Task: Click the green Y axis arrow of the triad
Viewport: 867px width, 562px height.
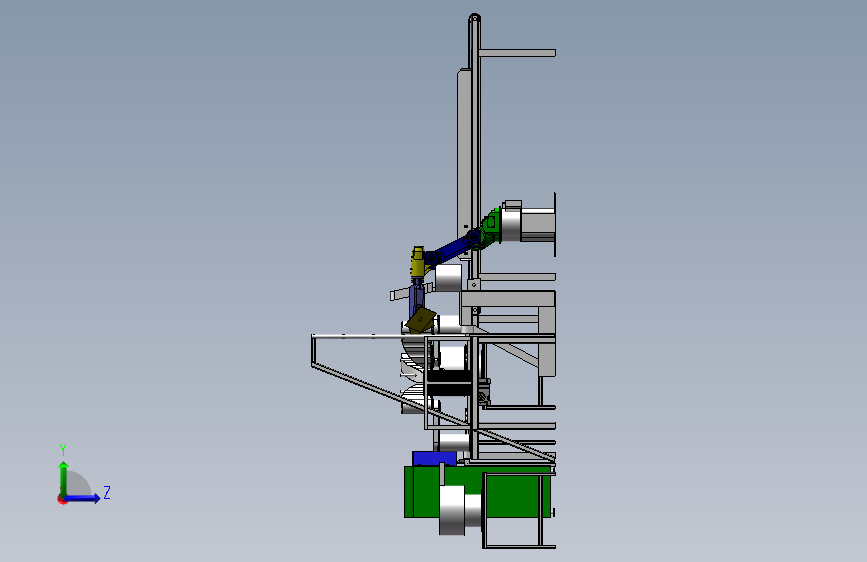Action: click(64, 478)
